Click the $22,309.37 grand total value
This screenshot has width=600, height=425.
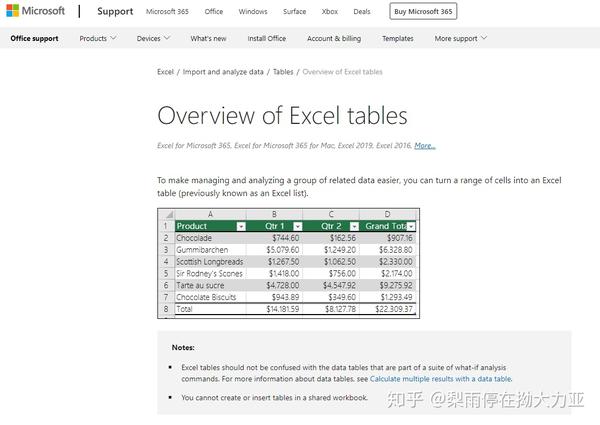394,309
